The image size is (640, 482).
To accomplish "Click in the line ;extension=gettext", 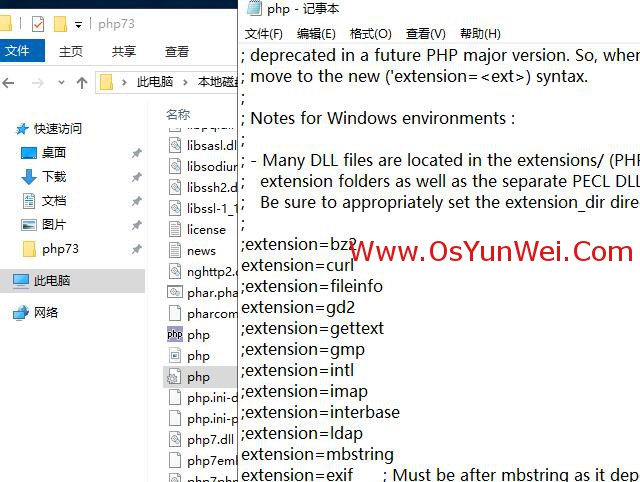I will point(313,329).
